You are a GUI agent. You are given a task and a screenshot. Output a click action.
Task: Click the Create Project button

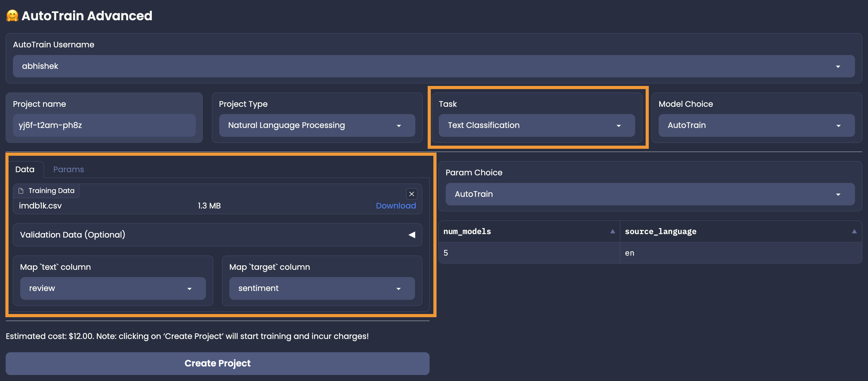(x=217, y=363)
